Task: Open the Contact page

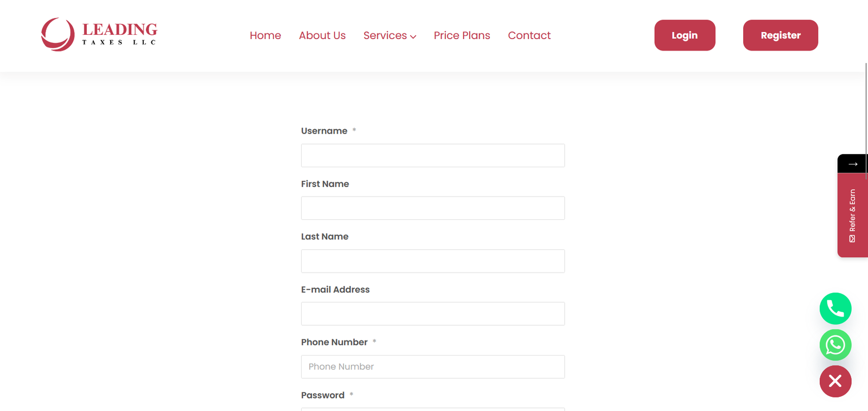Action: (529, 35)
